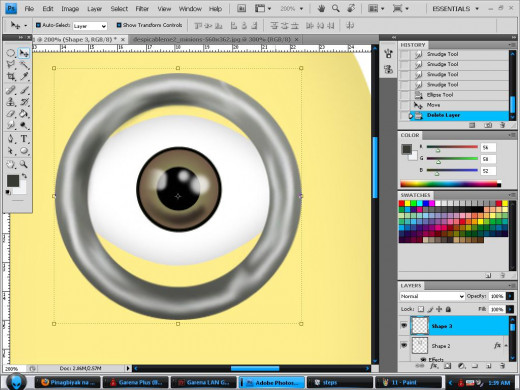The height and width of the screenshot is (390, 520).
Task: Reset default foreground and background colors
Action: (8, 192)
